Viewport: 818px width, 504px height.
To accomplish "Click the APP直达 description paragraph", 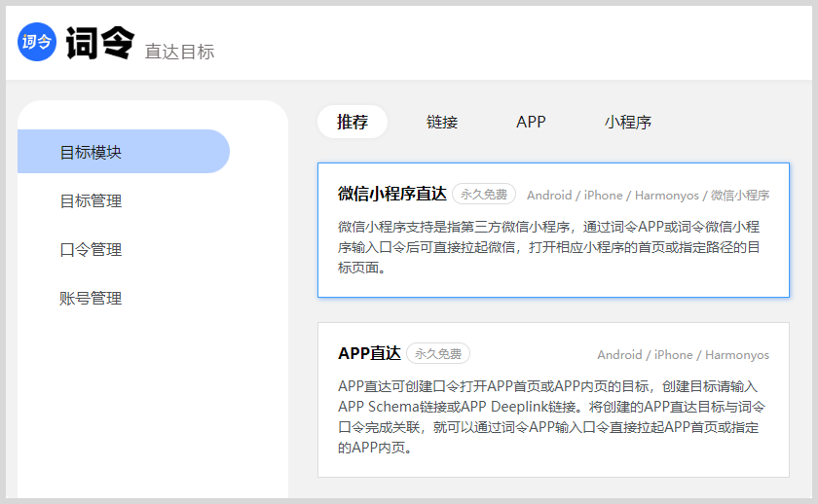I will coord(551,417).
